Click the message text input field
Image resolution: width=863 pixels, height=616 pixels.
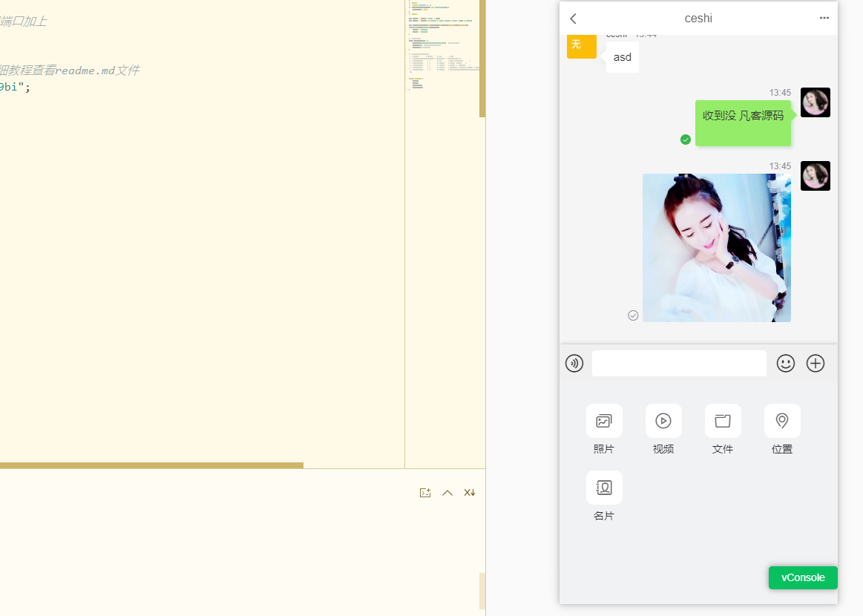tap(679, 364)
